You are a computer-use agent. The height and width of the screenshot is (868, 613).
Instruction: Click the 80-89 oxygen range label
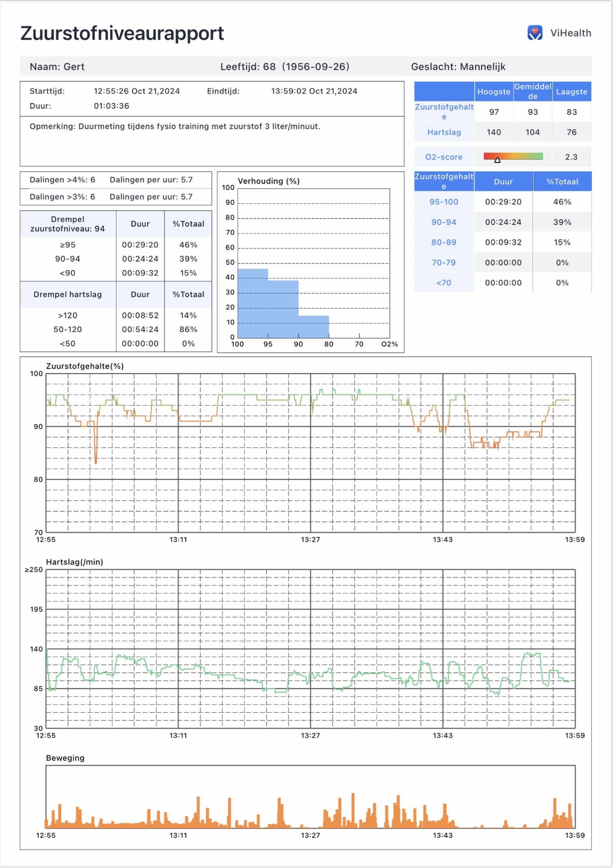(x=444, y=243)
